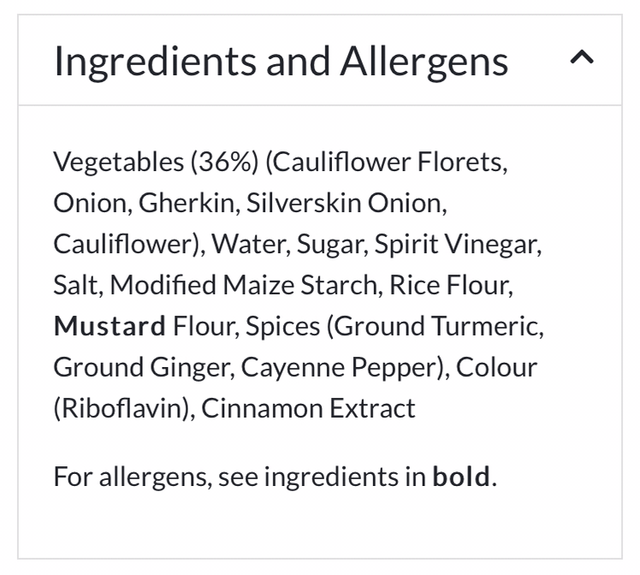Click the For allergens, see ingredients sentence
Screen dimensions: 640x575
(238, 476)
